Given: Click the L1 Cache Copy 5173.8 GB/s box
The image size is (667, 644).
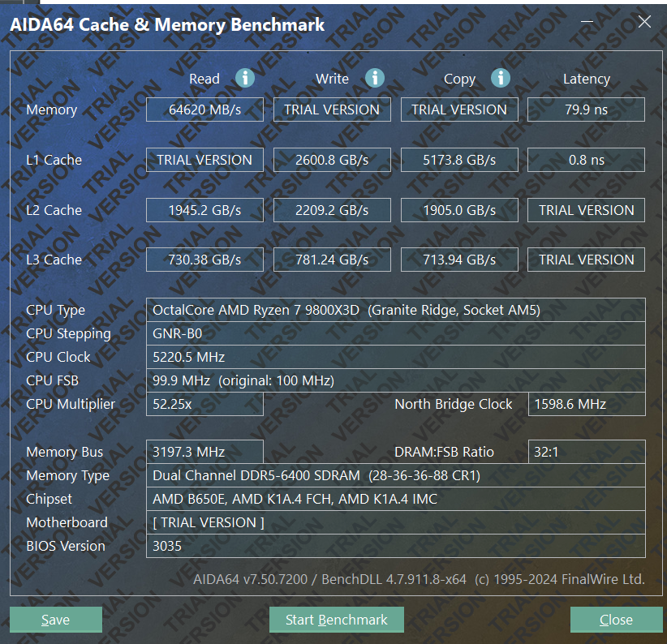Looking at the screenshot, I should click(459, 160).
